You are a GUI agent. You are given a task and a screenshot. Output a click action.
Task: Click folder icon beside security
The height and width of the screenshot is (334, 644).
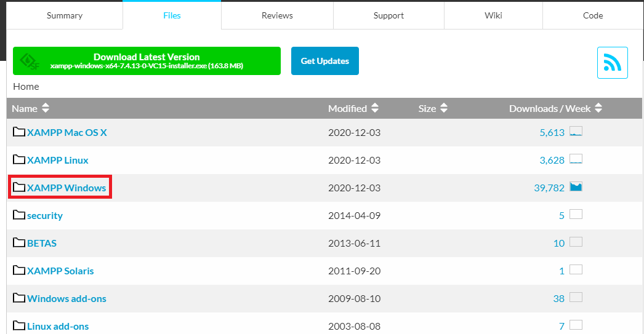[19, 215]
